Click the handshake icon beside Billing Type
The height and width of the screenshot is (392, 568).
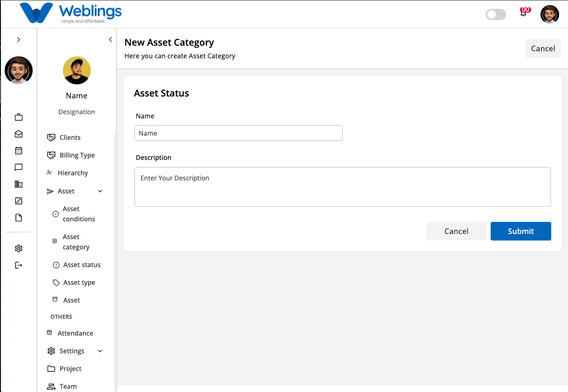click(51, 155)
